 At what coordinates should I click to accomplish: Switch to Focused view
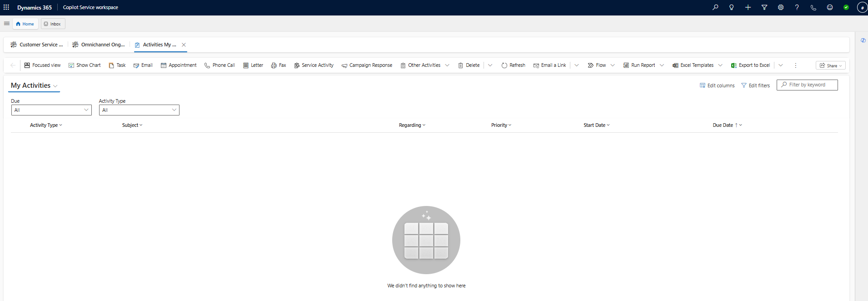tap(42, 65)
